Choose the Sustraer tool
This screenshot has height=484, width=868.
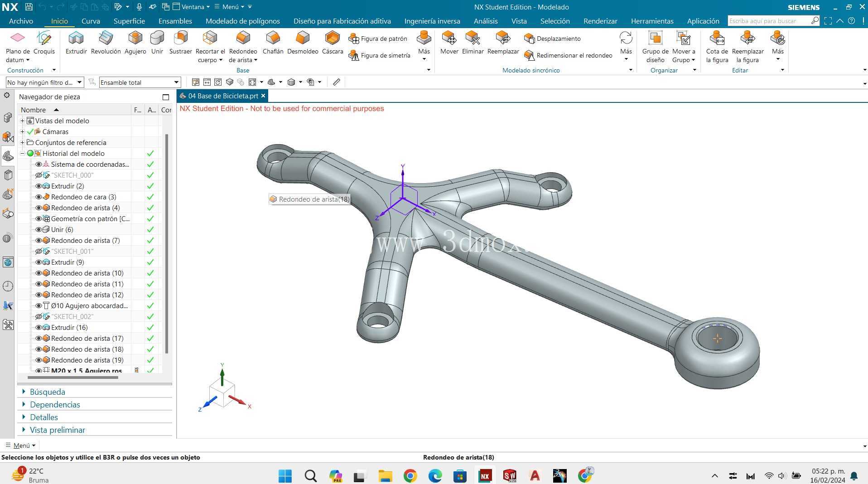[180, 43]
